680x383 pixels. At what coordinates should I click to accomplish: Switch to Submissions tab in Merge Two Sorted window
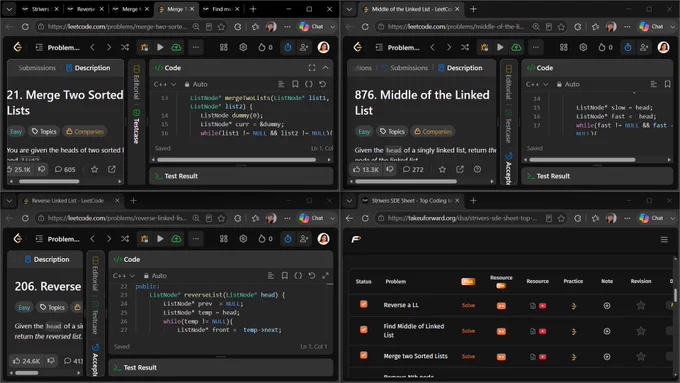click(37, 68)
